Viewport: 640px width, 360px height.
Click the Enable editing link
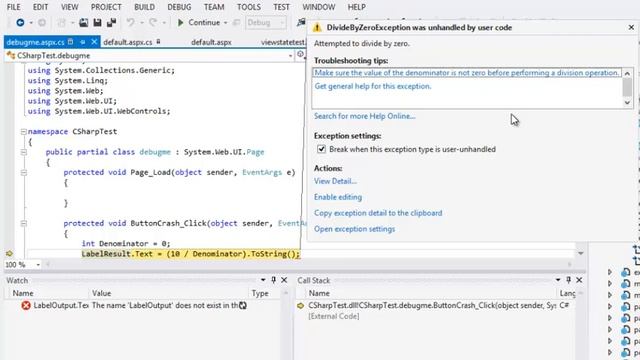pos(338,197)
